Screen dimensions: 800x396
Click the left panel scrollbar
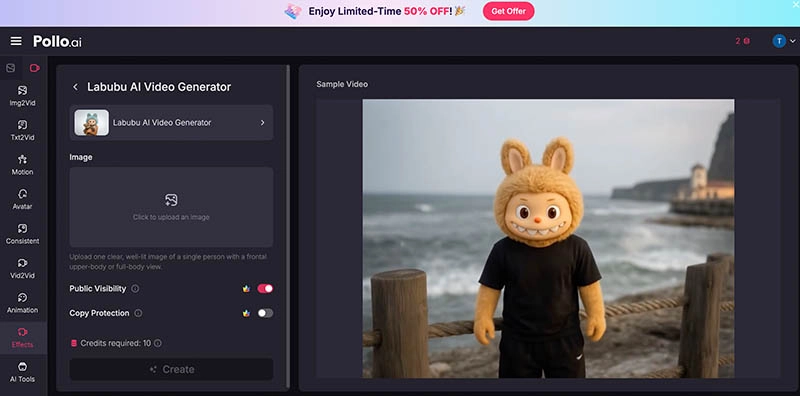pos(288,227)
